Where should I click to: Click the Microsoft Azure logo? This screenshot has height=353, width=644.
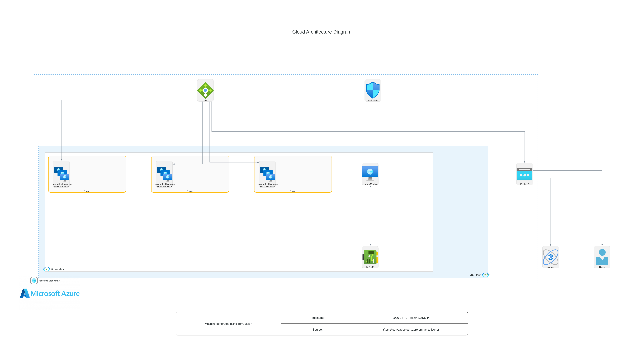[x=50, y=293]
